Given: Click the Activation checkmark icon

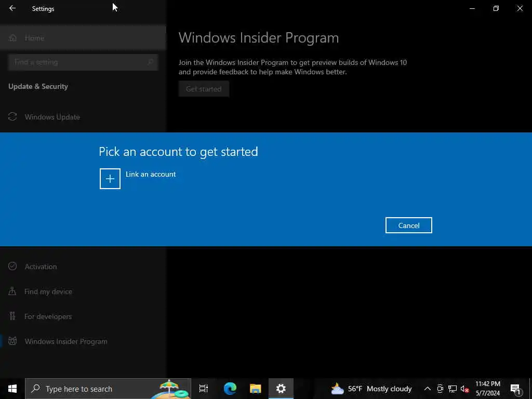Looking at the screenshot, I should 12,266.
